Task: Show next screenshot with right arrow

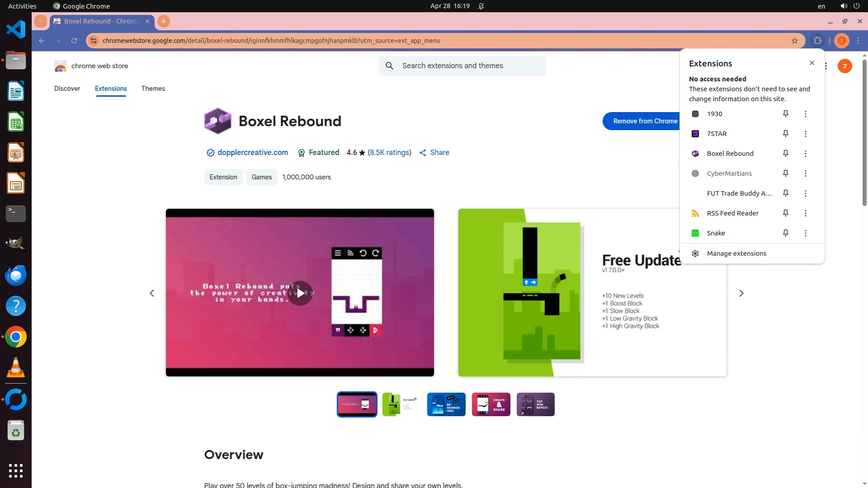Action: (x=741, y=293)
